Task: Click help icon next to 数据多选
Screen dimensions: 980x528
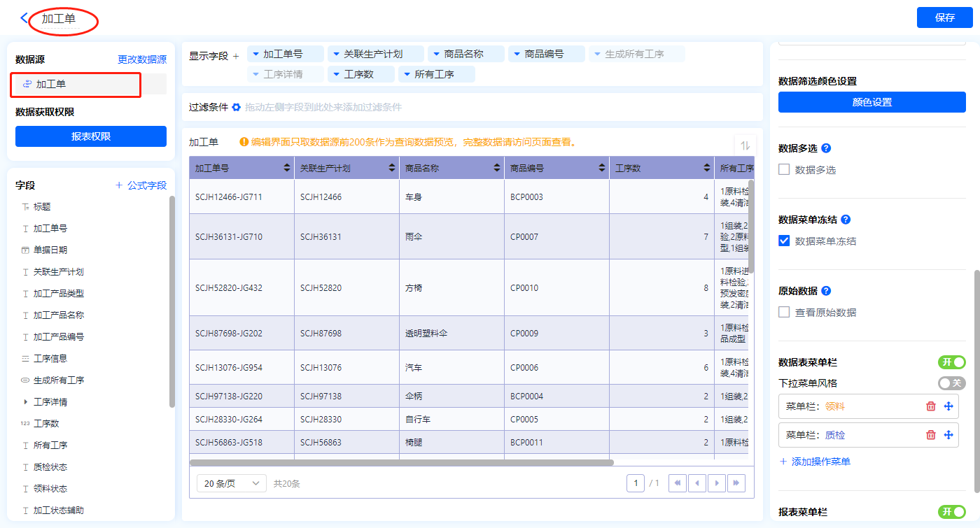Action: [826, 148]
